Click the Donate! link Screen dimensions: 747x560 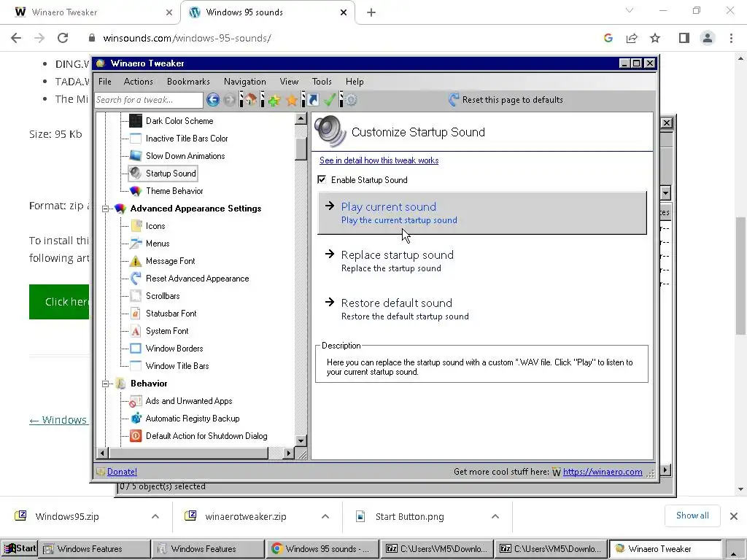122,472
